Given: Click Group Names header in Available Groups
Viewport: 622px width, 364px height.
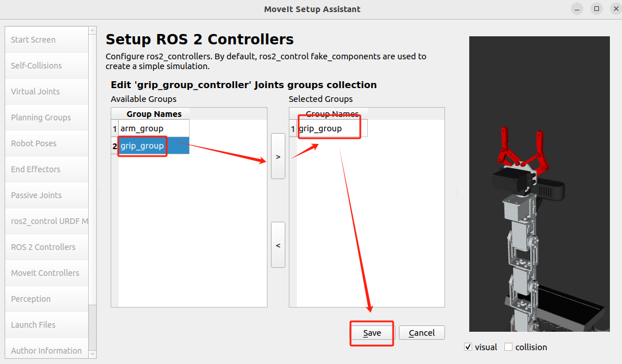Looking at the screenshot, I should point(154,114).
